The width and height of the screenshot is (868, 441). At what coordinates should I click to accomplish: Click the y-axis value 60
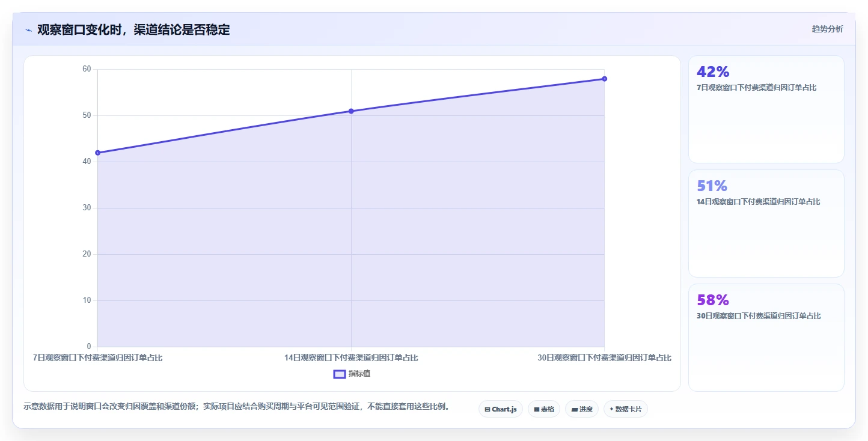(87, 69)
